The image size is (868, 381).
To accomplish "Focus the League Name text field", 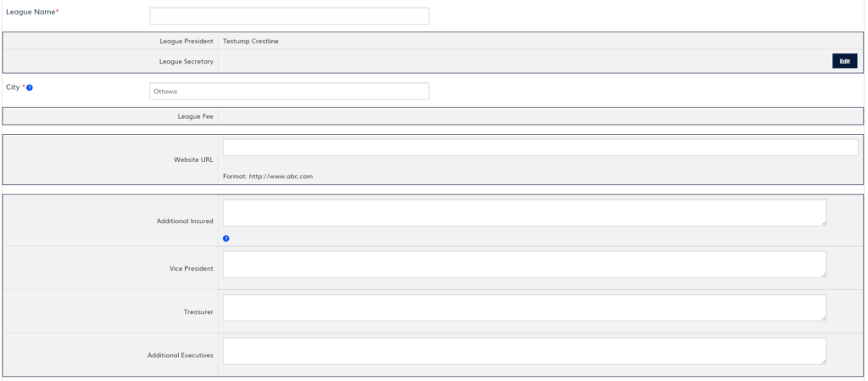I will 289,16.
